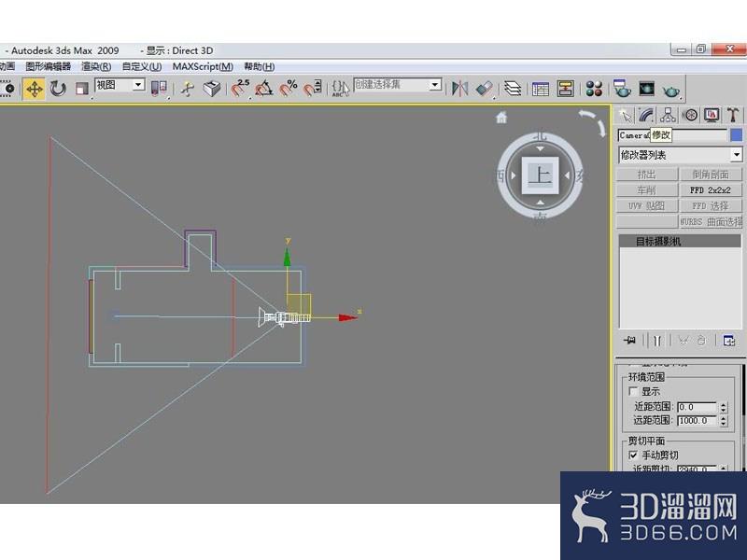Select the Scale tool
This screenshot has height=560, width=747.
[82, 89]
